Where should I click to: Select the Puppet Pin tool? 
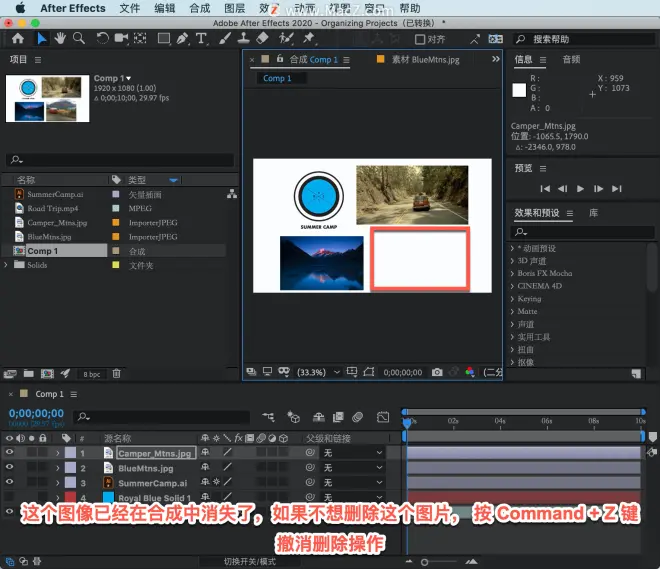point(309,39)
